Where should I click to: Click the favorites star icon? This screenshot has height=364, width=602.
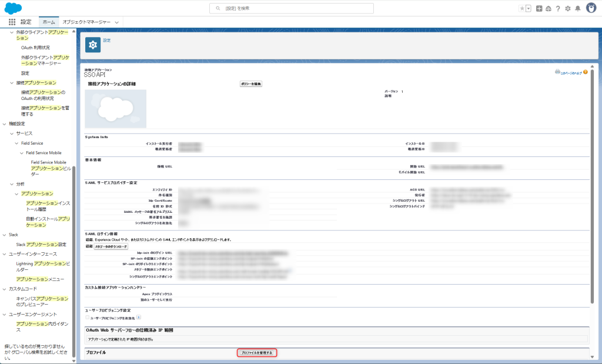pyautogui.click(x=522, y=8)
